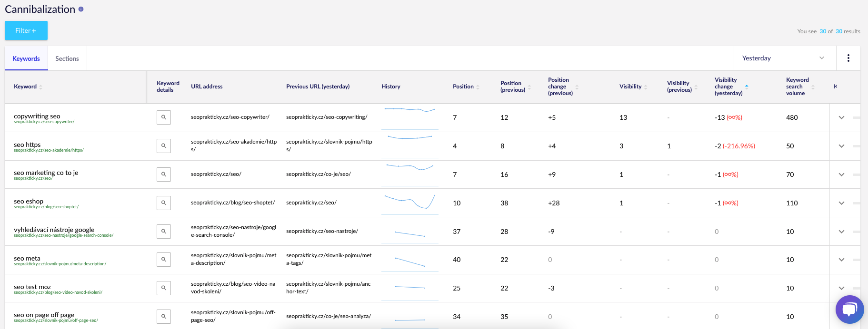This screenshot has height=329, width=868.
Task: Open keyword details for seo https
Action: (x=164, y=146)
